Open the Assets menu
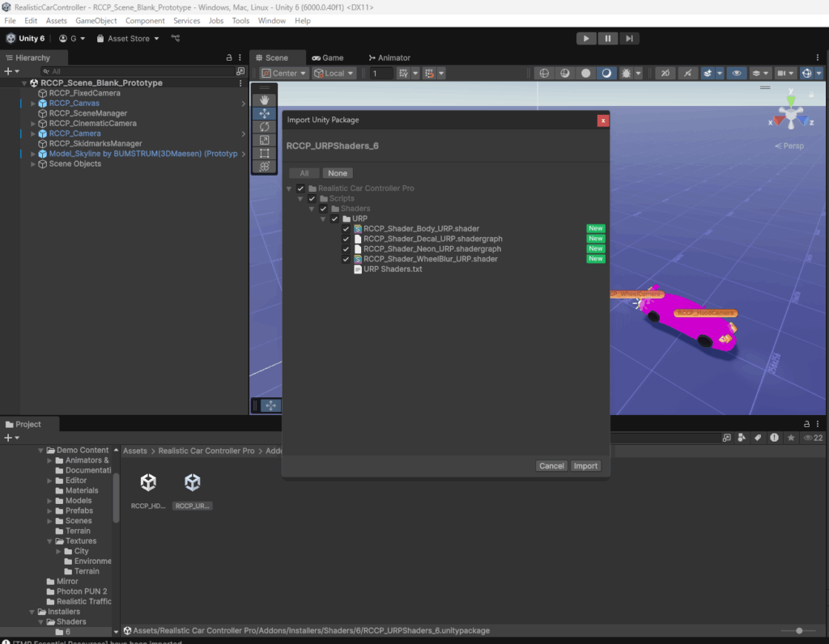 tap(56, 20)
